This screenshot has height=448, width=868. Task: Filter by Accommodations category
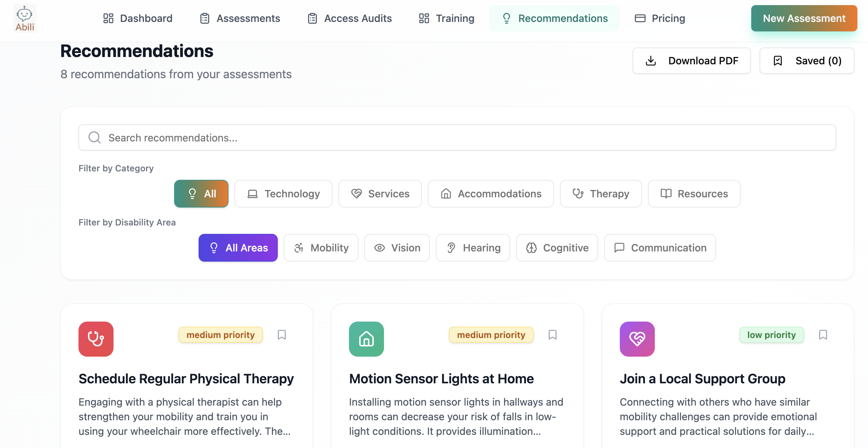click(x=491, y=194)
